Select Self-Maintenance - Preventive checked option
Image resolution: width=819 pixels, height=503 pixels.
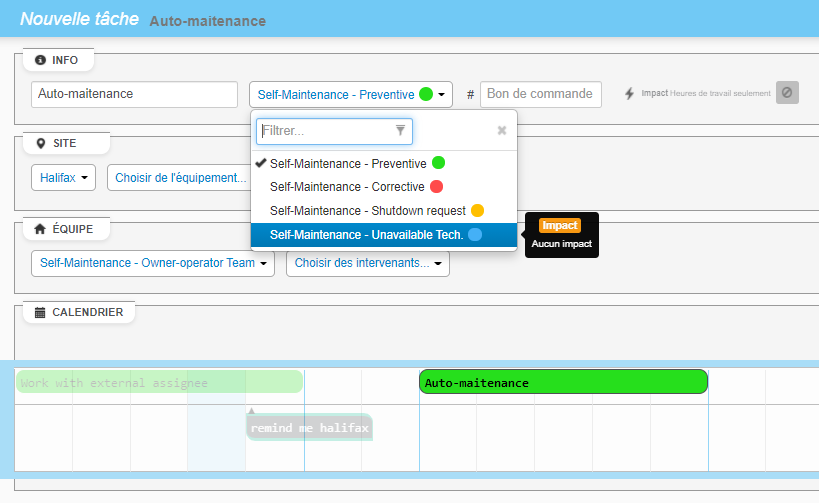coord(348,163)
